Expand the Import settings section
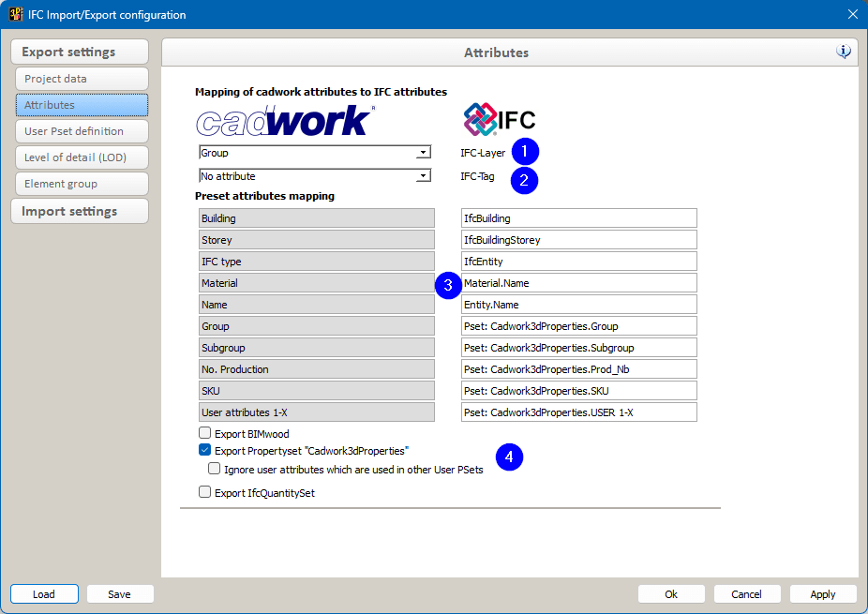The height and width of the screenshot is (614, 868). [80, 211]
